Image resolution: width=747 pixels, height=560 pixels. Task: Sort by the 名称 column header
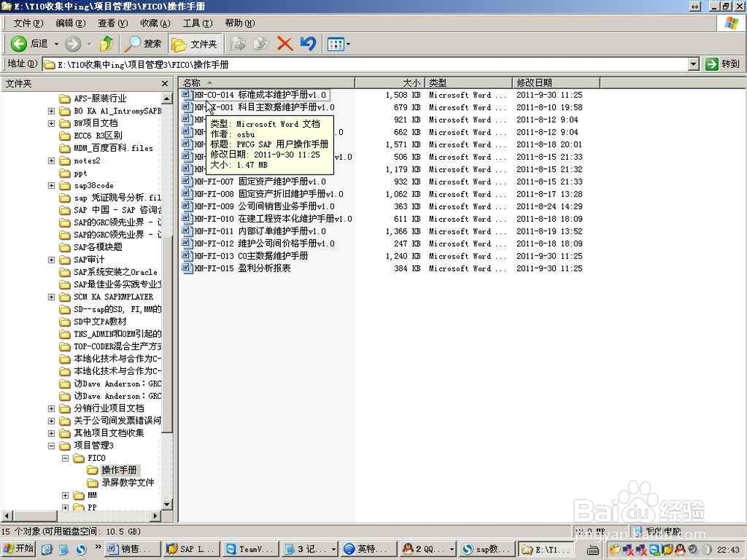[267, 82]
